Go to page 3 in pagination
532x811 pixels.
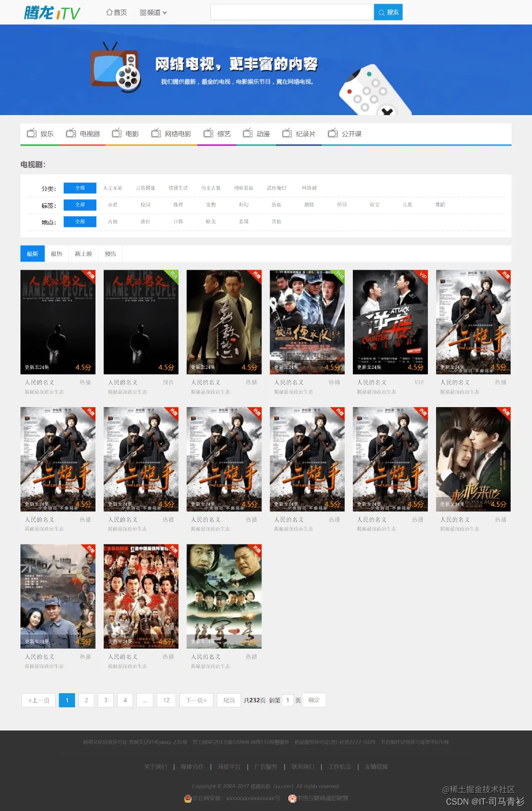coord(106,700)
